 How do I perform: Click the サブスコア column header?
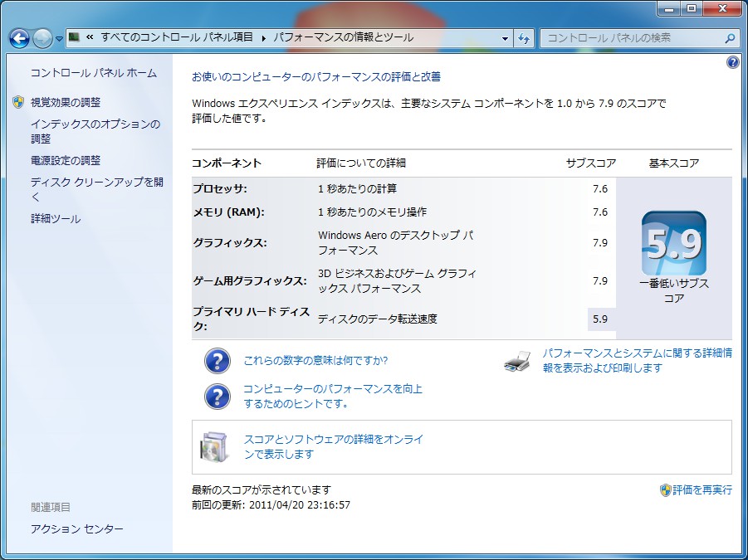[x=591, y=163]
